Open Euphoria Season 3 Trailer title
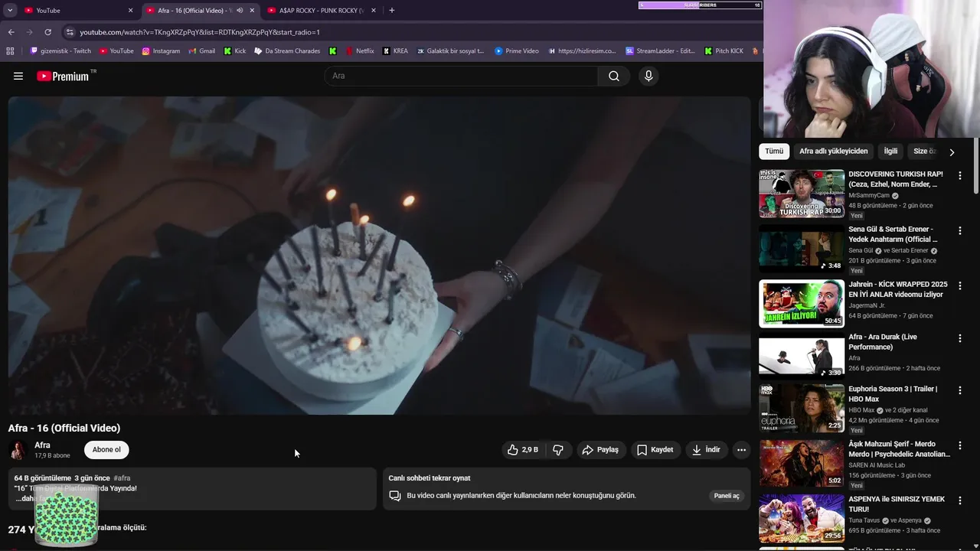Viewport: 980px width, 551px height. click(x=893, y=394)
